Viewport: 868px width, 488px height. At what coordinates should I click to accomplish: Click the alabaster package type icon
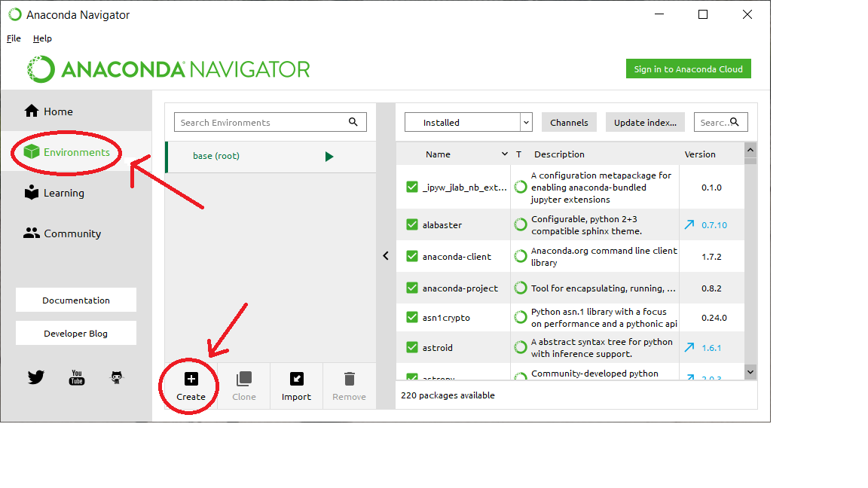point(521,224)
